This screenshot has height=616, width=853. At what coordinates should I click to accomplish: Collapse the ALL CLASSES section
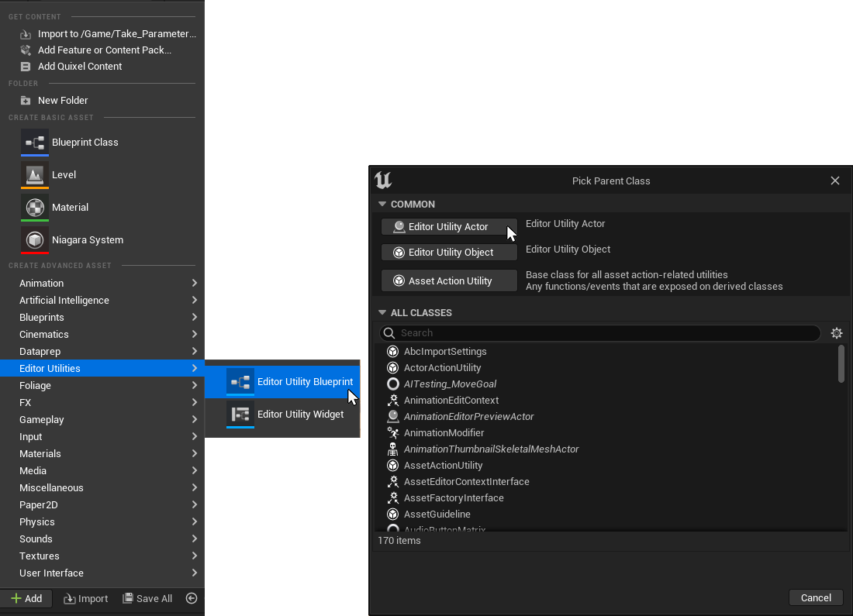click(382, 313)
